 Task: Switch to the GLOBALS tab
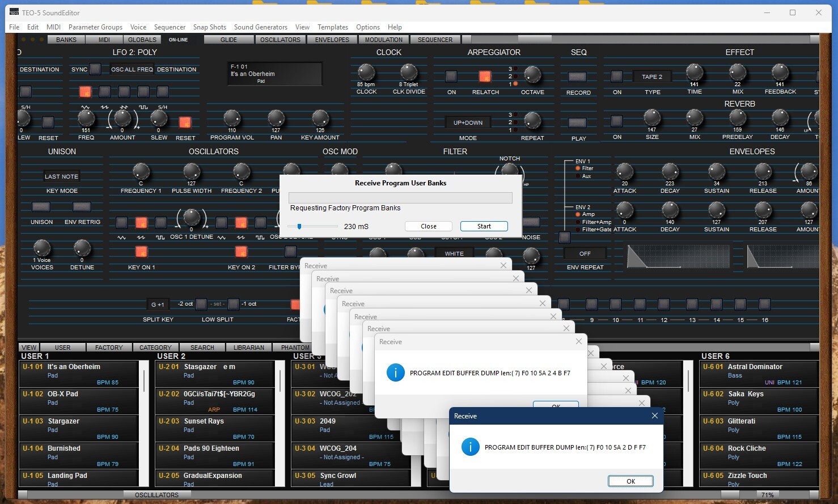pos(142,40)
